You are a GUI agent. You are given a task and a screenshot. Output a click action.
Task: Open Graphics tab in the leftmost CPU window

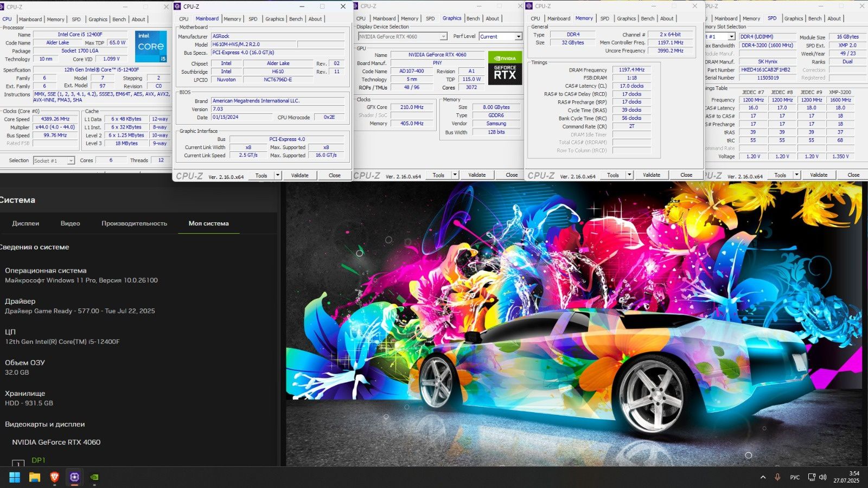pyautogui.click(x=98, y=20)
